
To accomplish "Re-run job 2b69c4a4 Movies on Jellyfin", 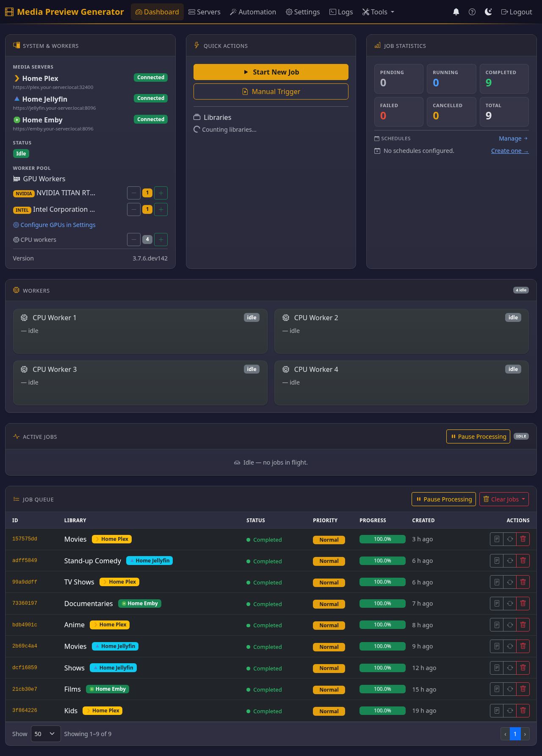I will pos(510,646).
